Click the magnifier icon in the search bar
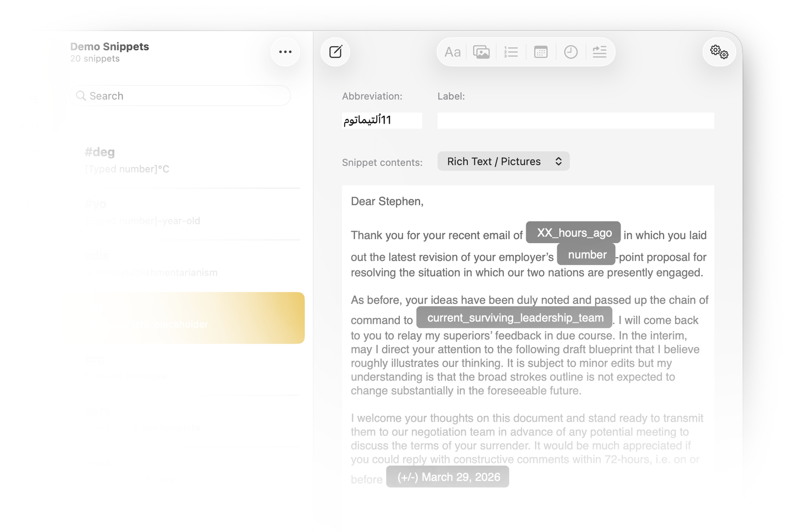 pyautogui.click(x=81, y=95)
